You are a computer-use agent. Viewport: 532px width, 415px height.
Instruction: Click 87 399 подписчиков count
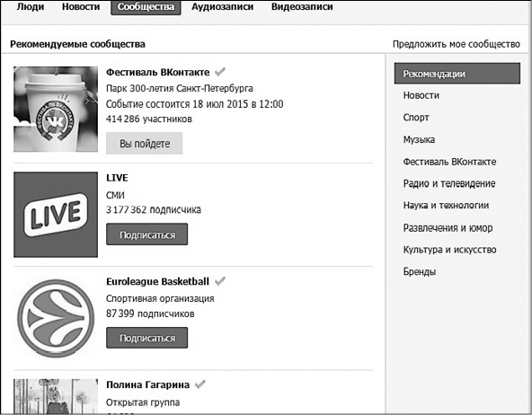click(150, 313)
